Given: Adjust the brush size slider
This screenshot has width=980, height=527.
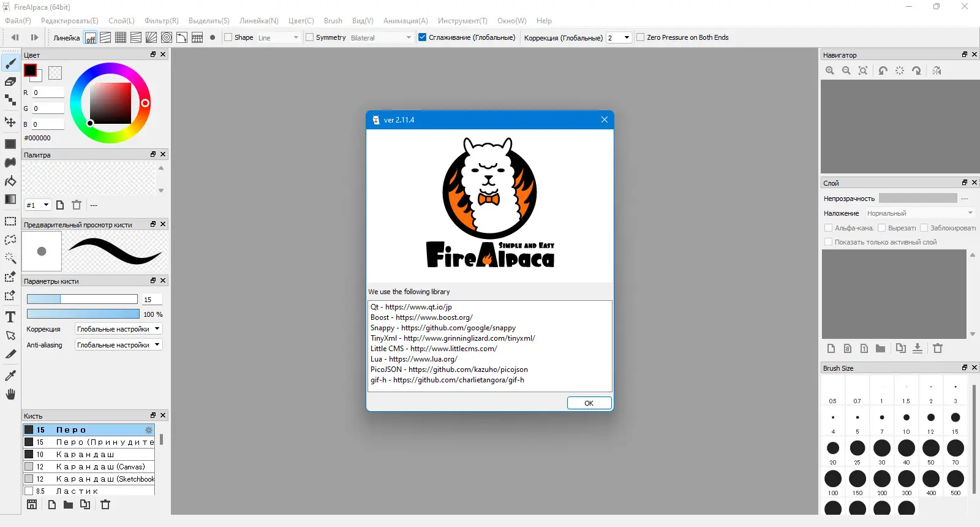Looking at the screenshot, I should [x=82, y=299].
